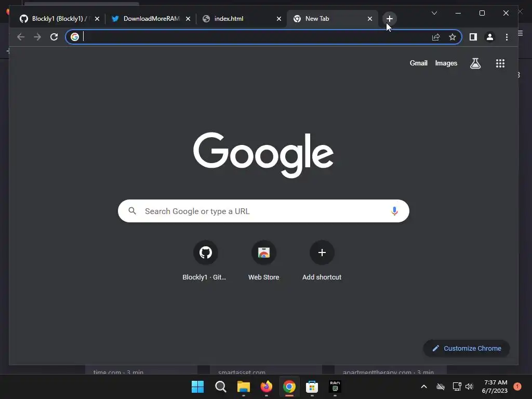
Task: Close the DownloadMoreRAM tab
Action: pos(188,19)
